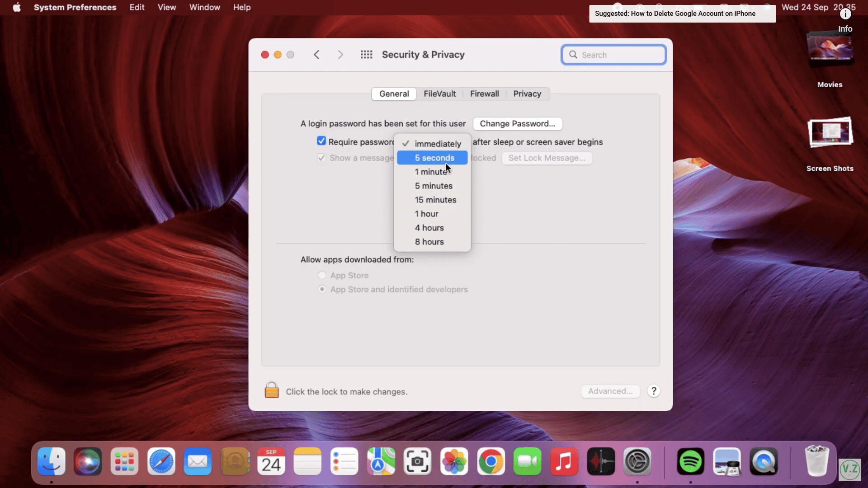Open QuickTime Player in dock
Screen dimensions: 868x488
(x=764, y=461)
